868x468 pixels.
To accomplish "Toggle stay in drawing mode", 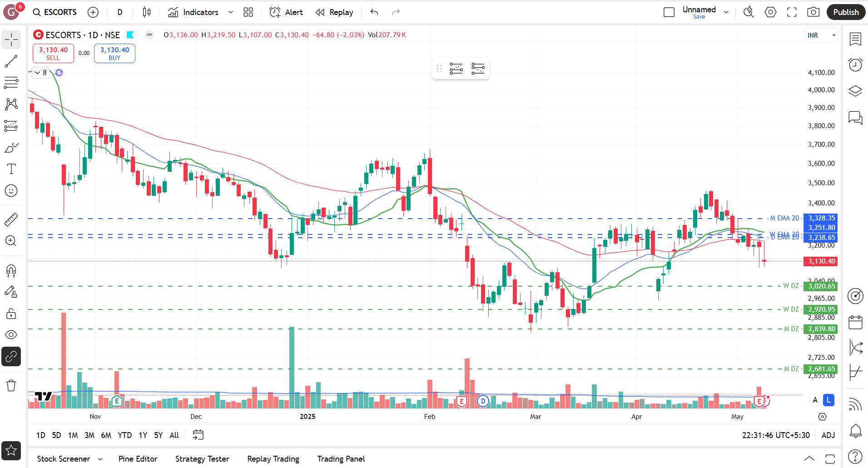I will (11, 292).
